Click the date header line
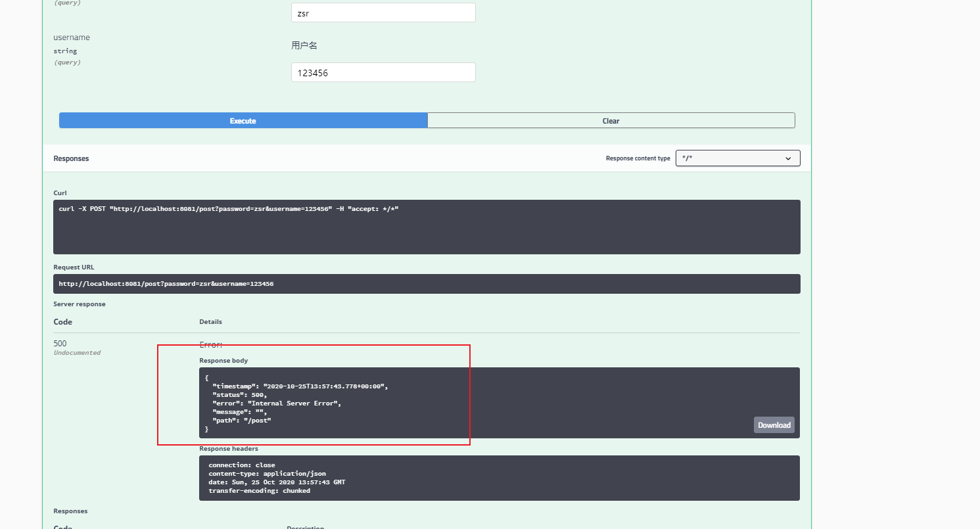 pos(277,482)
